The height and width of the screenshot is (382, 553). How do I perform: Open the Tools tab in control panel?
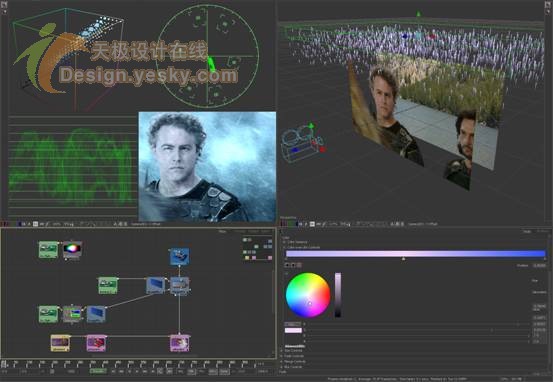click(527, 232)
